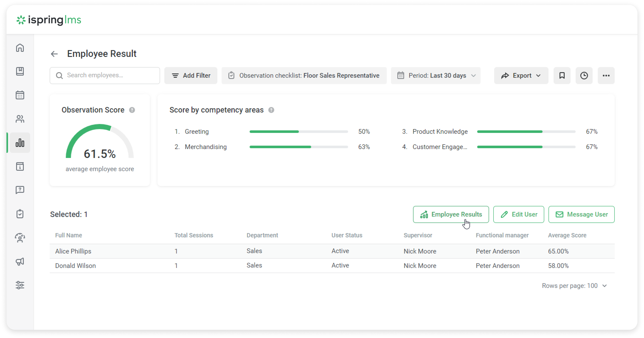
Task: Open Observation checklist filter chip
Action: click(304, 75)
